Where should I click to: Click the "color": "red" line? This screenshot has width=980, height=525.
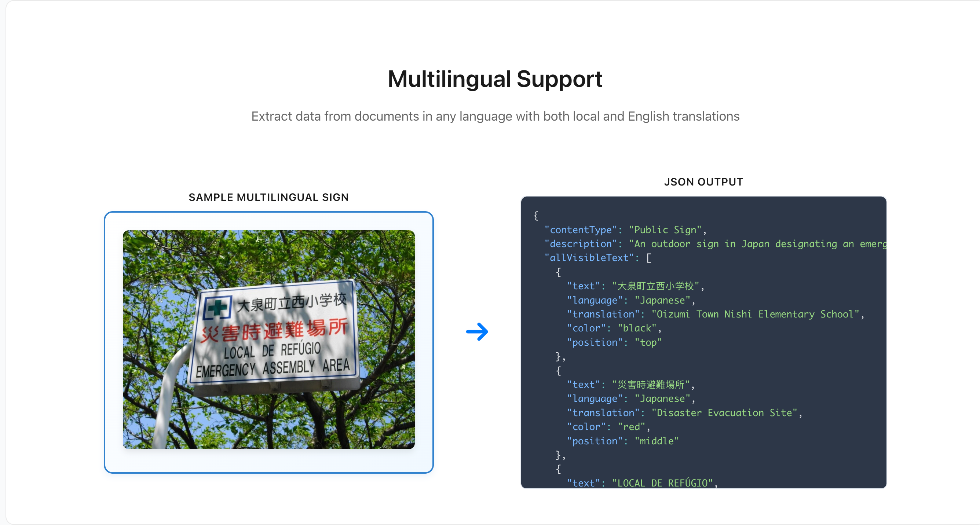click(608, 426)
